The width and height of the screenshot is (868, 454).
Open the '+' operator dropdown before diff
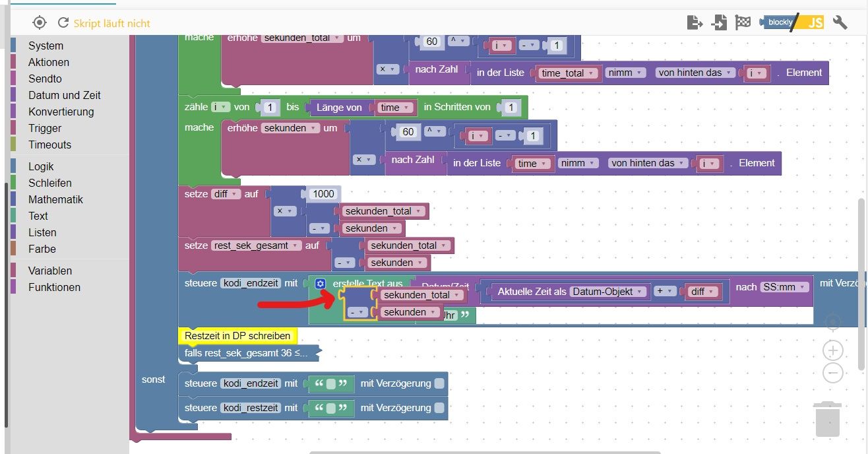(666, 291)
